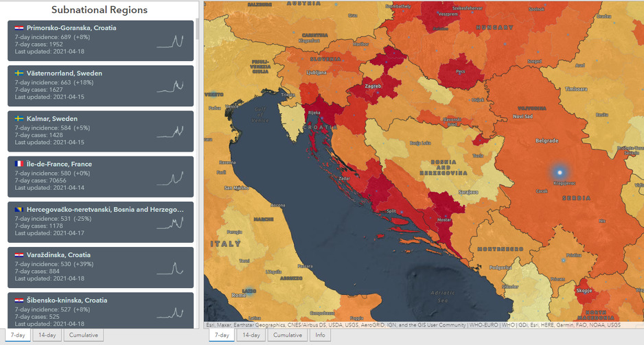Click France flag next to Île-de-France
This screenshot has height=345, width=644.
(x=19, y=164)
